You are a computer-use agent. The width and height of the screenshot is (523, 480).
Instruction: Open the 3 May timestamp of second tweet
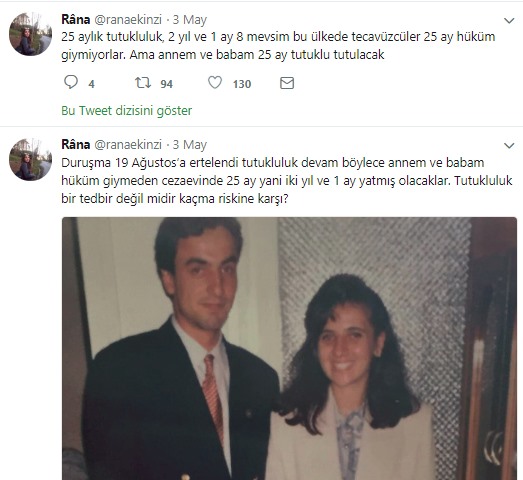click(189, 145)
